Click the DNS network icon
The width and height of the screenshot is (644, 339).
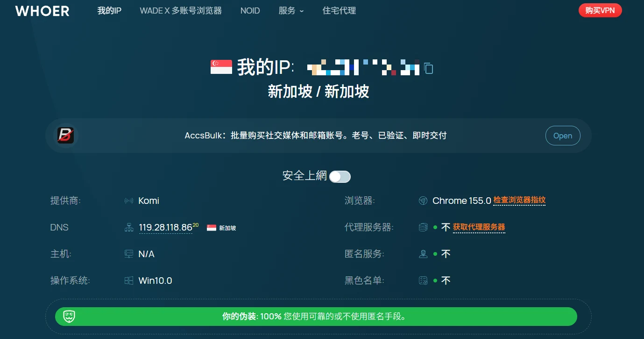[129, 228]
